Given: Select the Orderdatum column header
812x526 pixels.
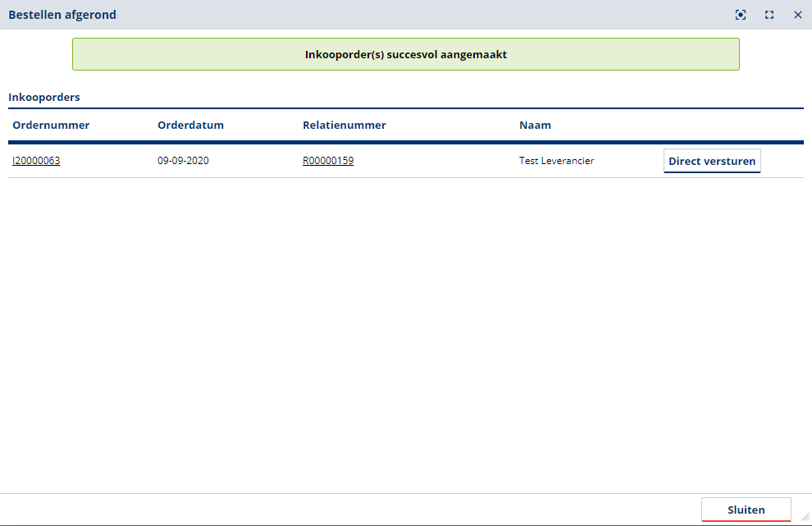Looking at the screenshot, I should [x=190, y=126].
